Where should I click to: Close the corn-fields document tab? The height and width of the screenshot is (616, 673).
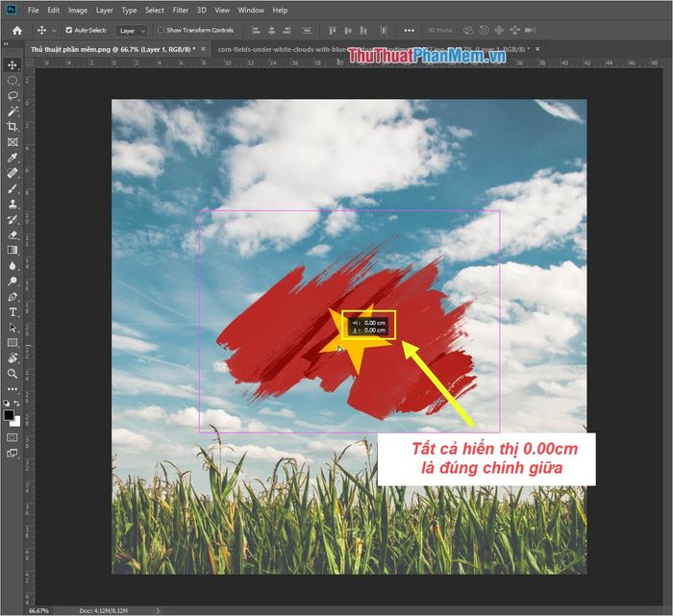pos(537,49)
